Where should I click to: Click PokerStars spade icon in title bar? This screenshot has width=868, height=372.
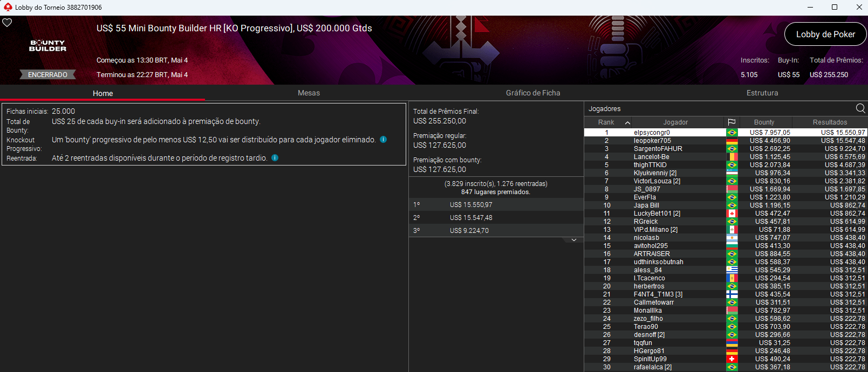click(x=8, y=7)
